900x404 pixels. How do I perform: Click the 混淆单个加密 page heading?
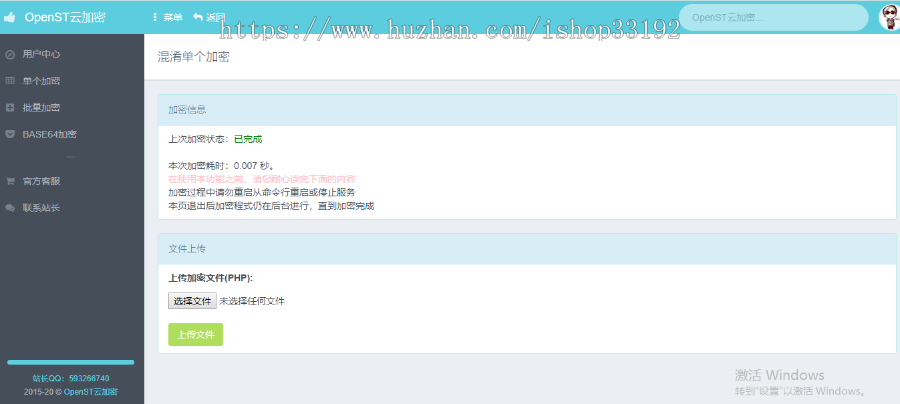tap(193, 56)
